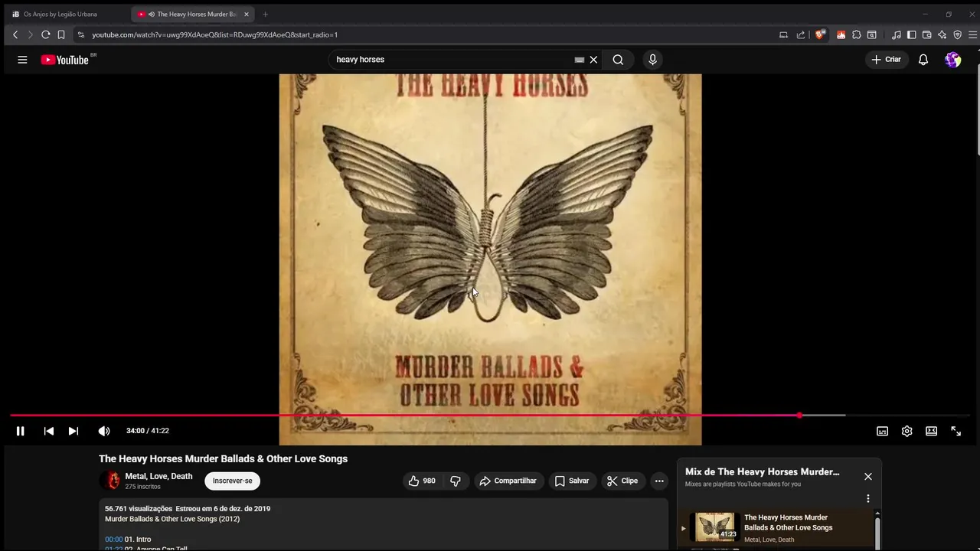Mute the player volume
The height and width of the screenshot is (551, 980).
(x=104, y=431)
